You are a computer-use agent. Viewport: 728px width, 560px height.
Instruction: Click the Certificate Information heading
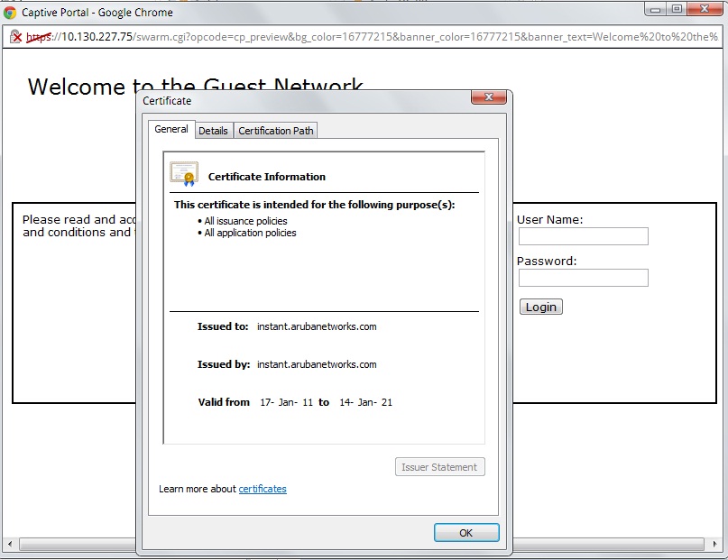coord(266,177)
